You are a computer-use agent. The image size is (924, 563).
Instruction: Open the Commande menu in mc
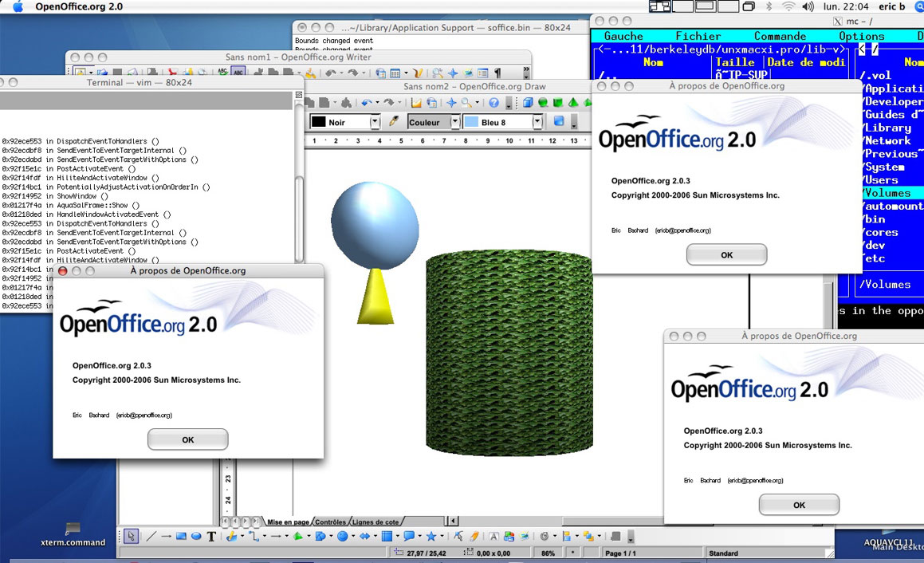780,36
